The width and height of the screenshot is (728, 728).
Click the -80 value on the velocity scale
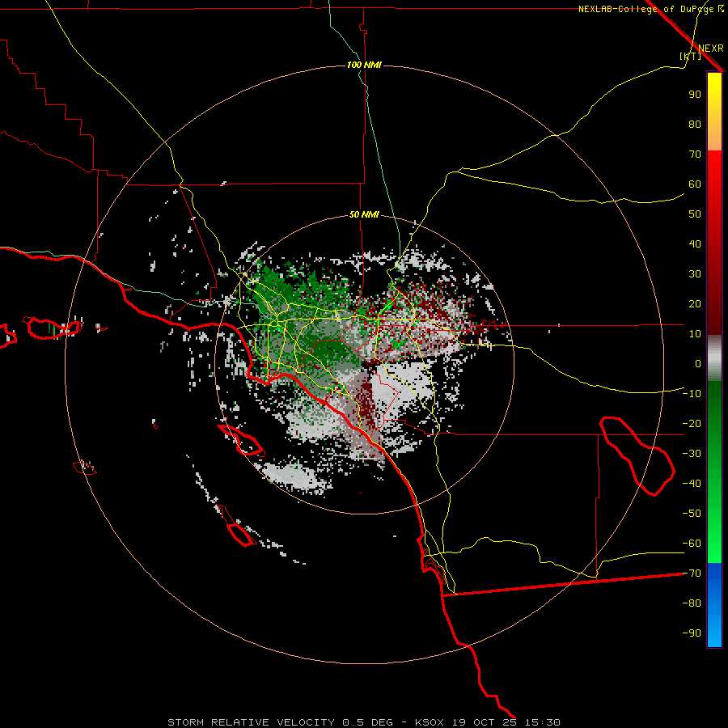[x=692, y=603]
